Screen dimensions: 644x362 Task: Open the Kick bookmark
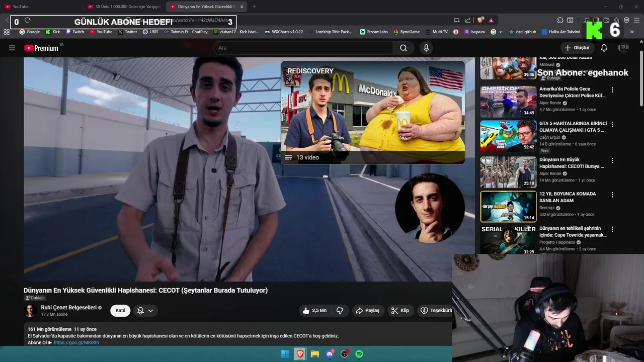pos(52,32)
